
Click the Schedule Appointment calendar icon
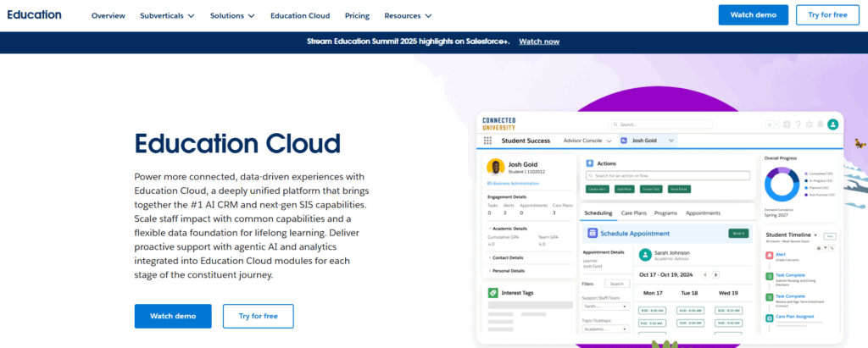click(592, 233)
